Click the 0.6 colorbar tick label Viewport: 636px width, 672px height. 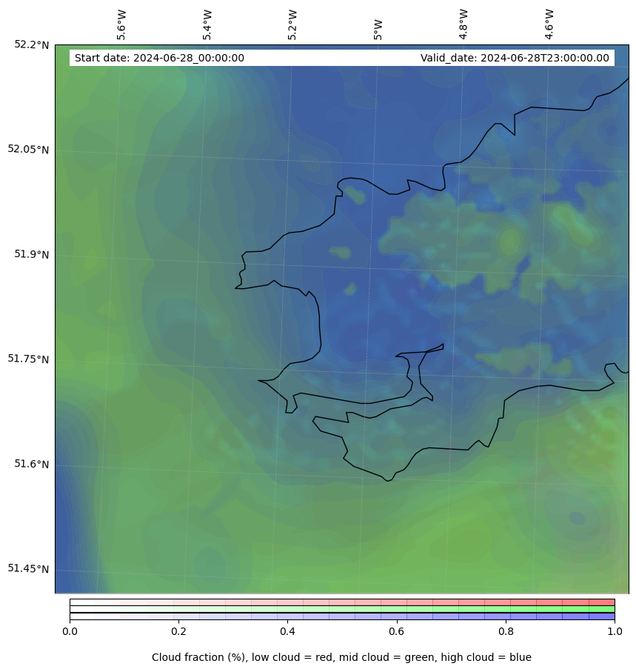tap(397, 632)
